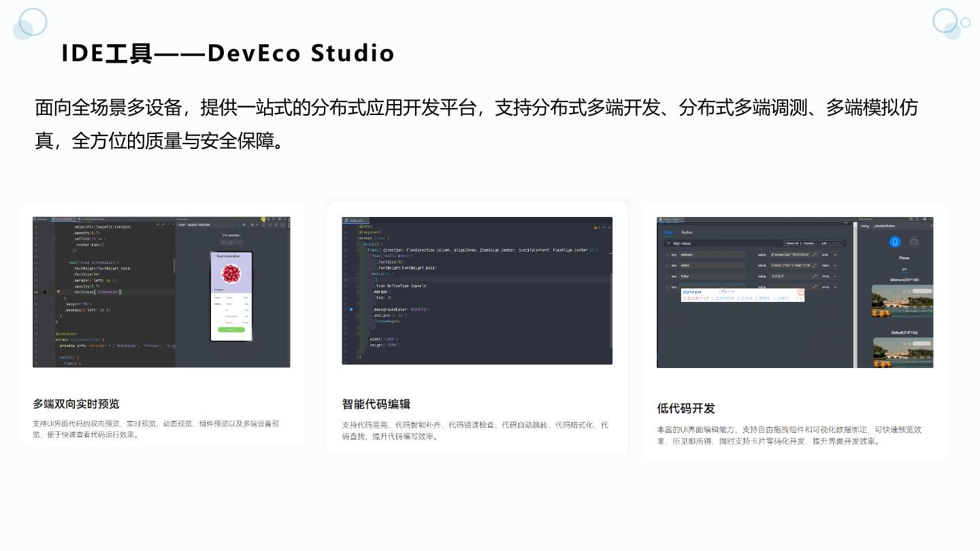
Task: Click the yellow lightbulb in the editor gutter
Action: tap(59, 292)
